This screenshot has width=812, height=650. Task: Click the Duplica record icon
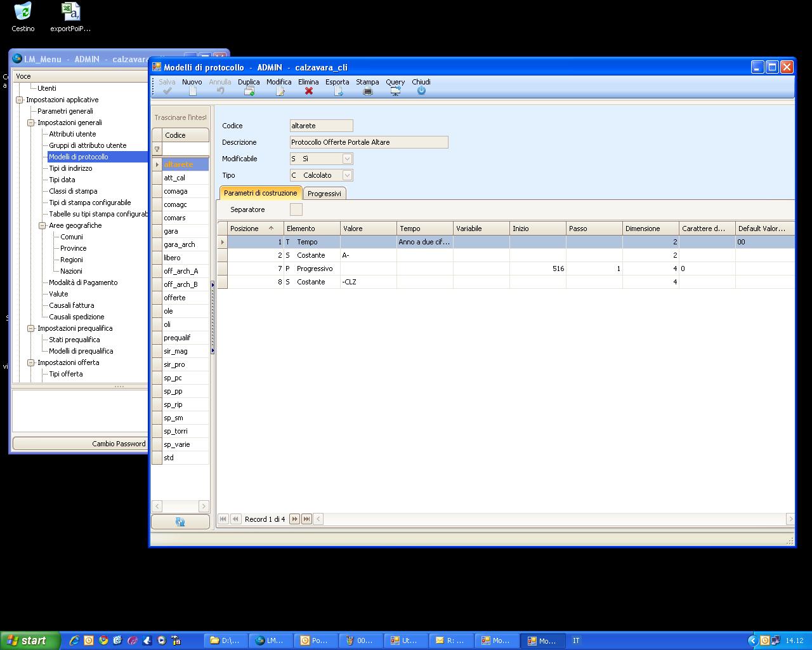[249, 91]
